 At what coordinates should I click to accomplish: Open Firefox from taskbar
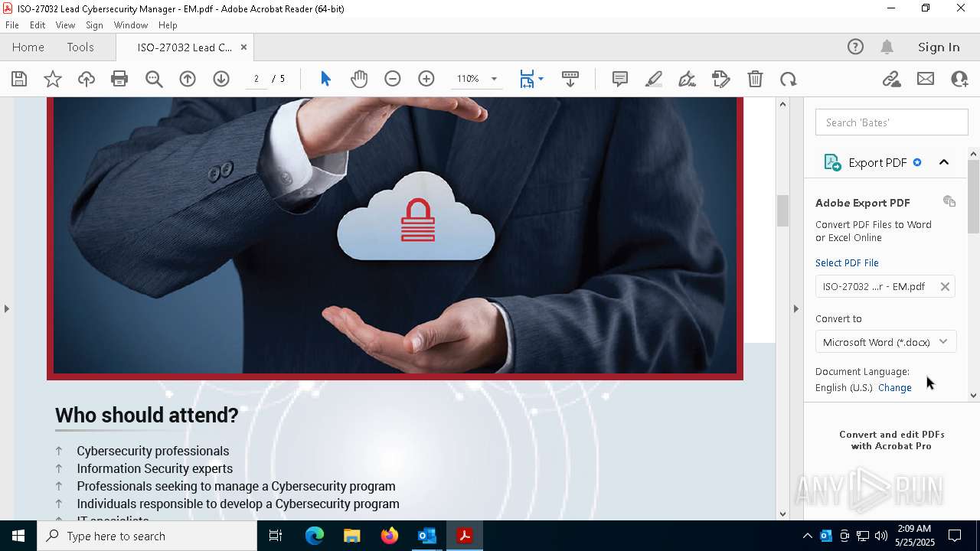(390, 536)
